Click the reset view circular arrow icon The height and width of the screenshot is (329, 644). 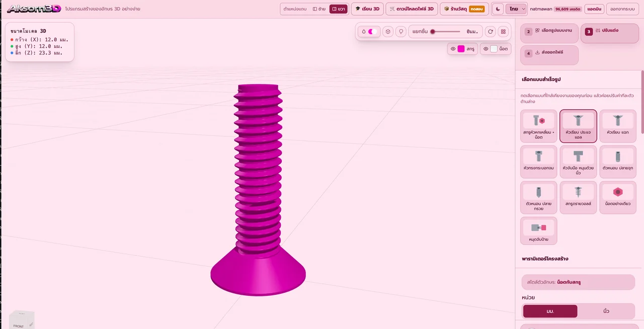click(491, 31)
